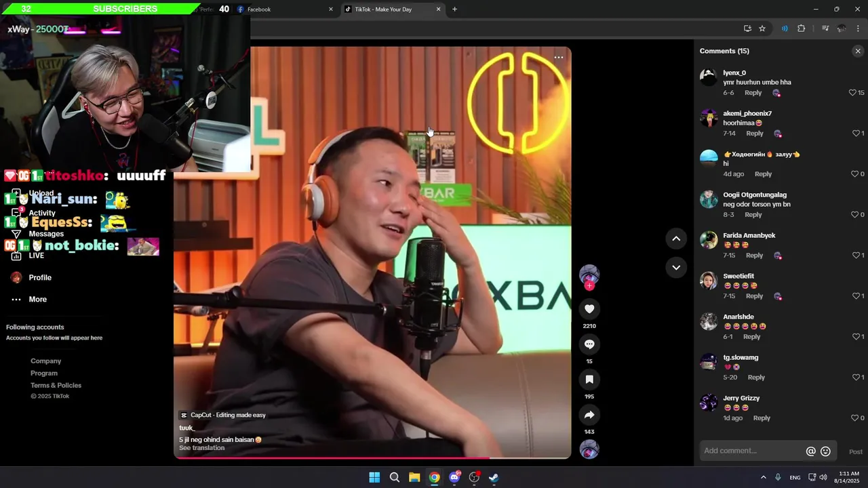Reply to akemi_phoenix7's comment
This screenshot has width=868, height=488.
(x=755, y=134)
